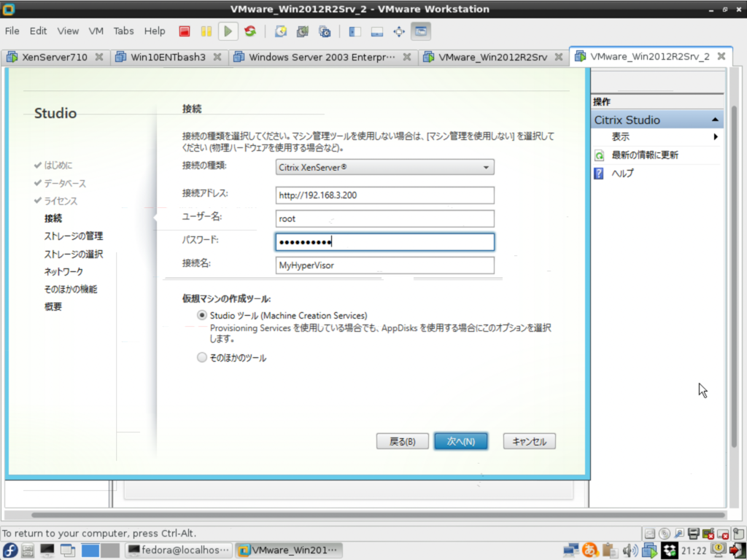Open the VM menu

pos(96,31)
